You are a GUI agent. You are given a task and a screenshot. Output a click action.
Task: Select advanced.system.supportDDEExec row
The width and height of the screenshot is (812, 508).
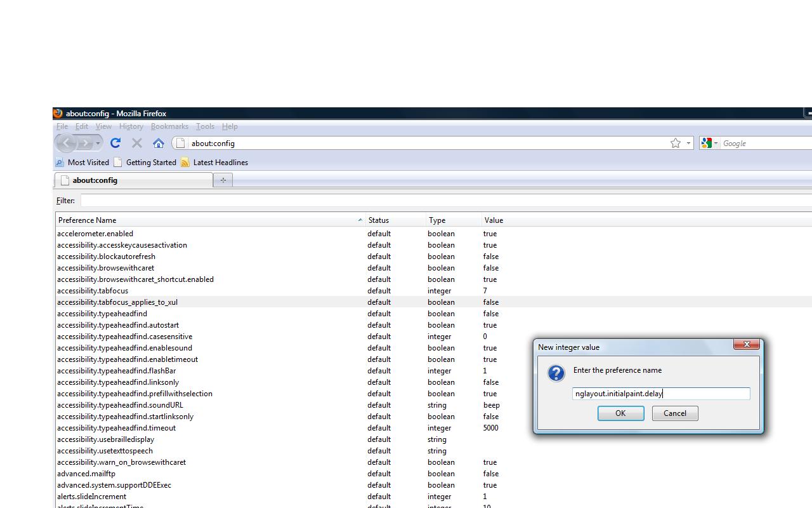(433, 485)
